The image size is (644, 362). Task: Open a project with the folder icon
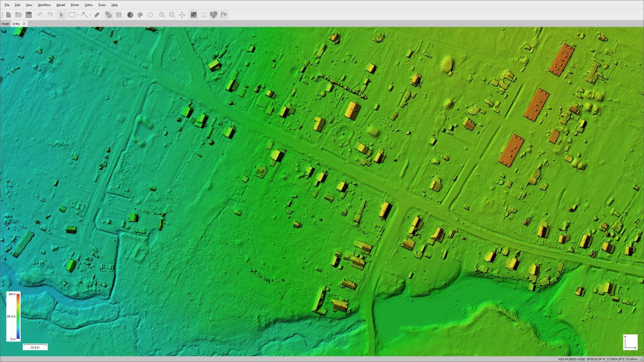coord(19,15)
